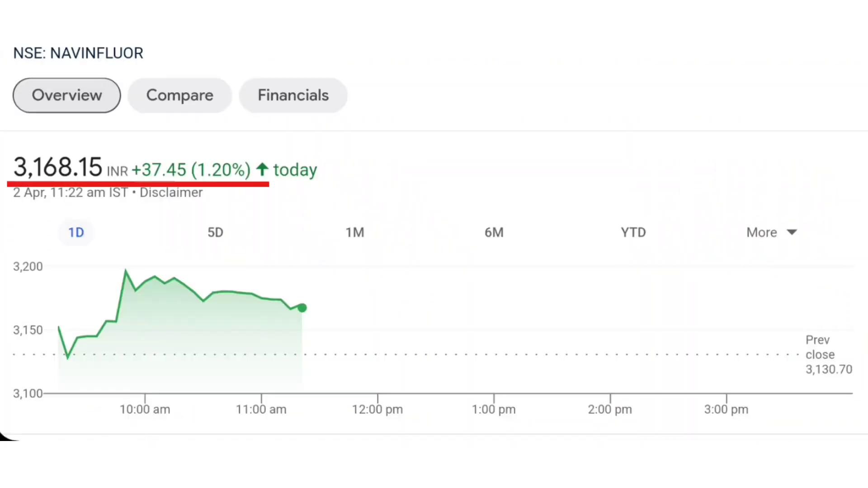Toggle the Compare view mode

(x=179, y=95)
